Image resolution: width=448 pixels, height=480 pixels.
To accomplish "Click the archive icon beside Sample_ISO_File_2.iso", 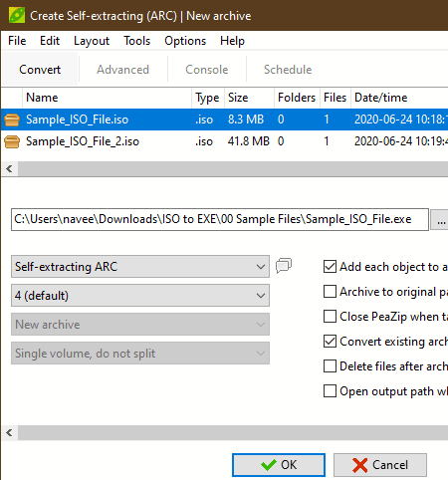I will [x=12, y=141].
